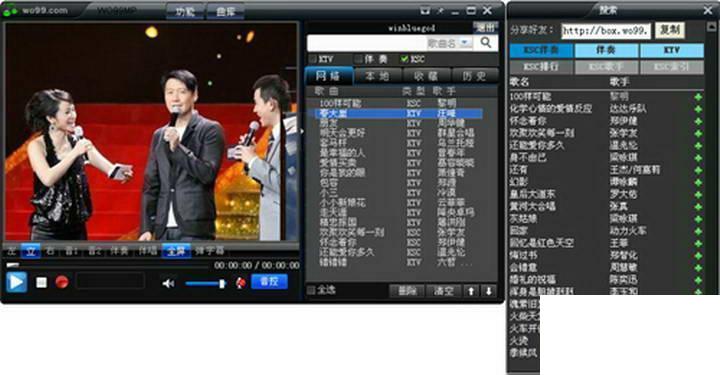Select the 右 channel button
Screen dimensions: 720x375
pos(51,251)
